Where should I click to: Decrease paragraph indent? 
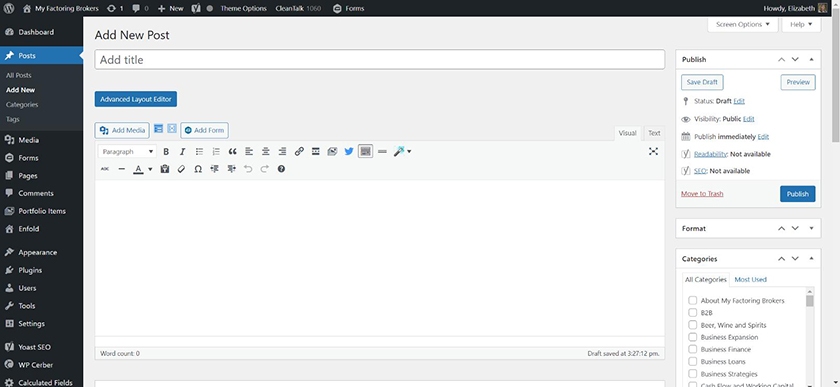coord(215,169)
